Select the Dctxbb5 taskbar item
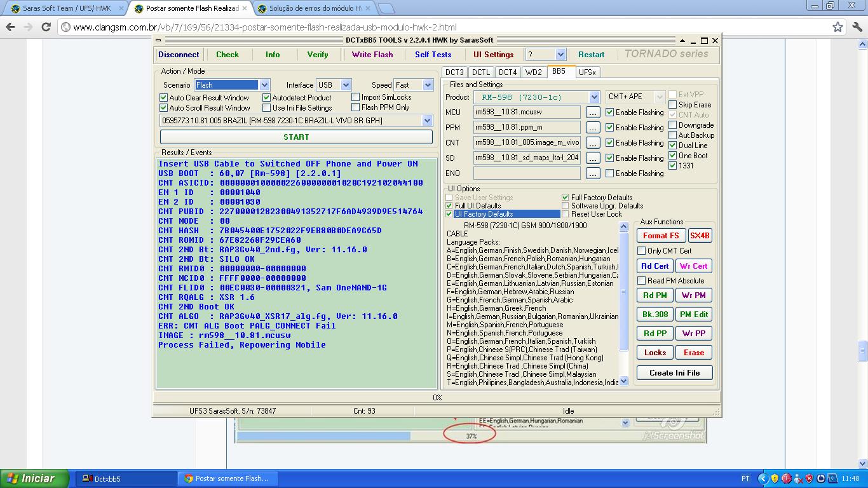This screenshot has width=868, height=488. (x=127, y=478)
